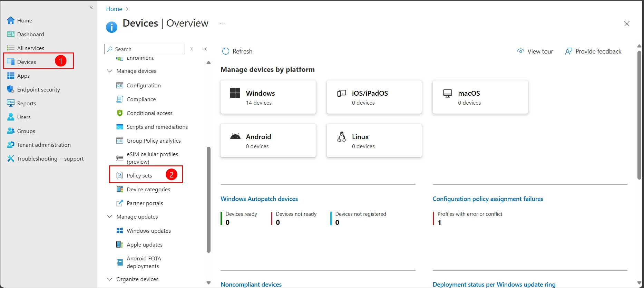The height and width of the screenshot is (288, 644).
Task: Click the View tour eye icon
Action: click(520, 51)
